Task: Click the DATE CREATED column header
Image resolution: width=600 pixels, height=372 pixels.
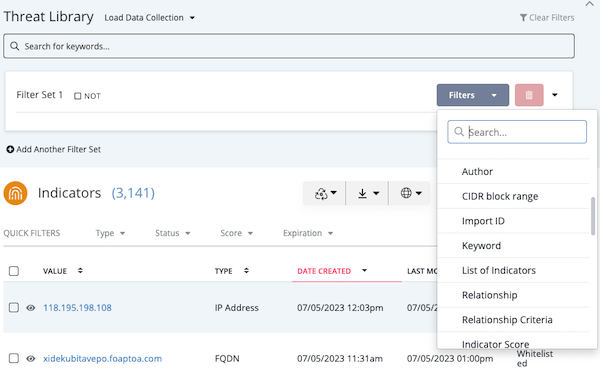Action: [x=324, y=271]
